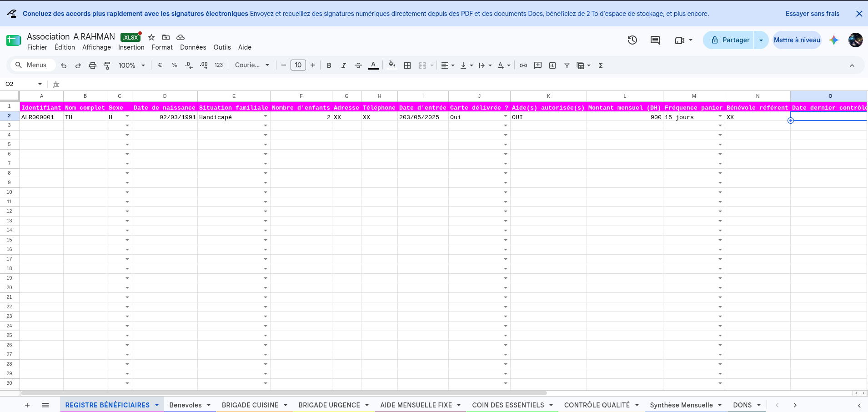Select the paint format roller icon
The image size is (868, 412).
(107, 65)
